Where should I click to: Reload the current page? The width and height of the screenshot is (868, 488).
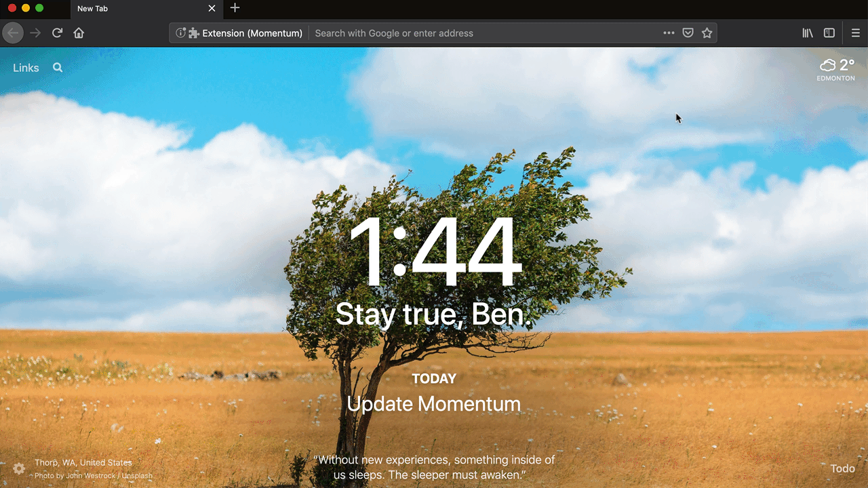coord(58,33)
